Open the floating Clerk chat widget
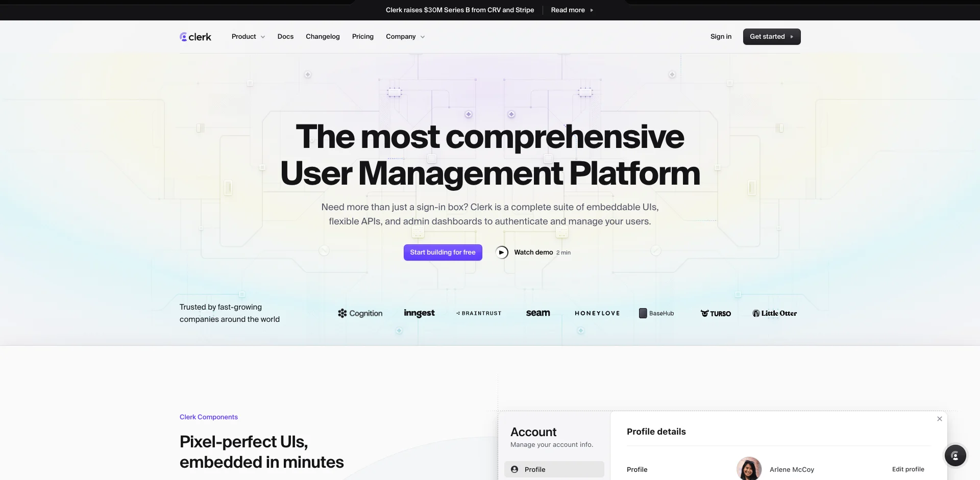Image resolution: width=980 pixels, height=480 pixels. [x=955, y=456]
